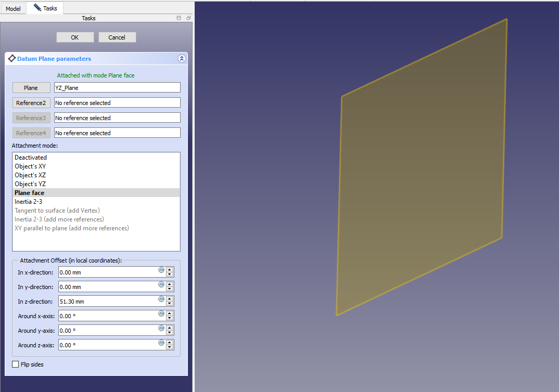Collapse the Datum Plane parameters section
Viewport: 559px width, 392px height.
pos(181,59)
